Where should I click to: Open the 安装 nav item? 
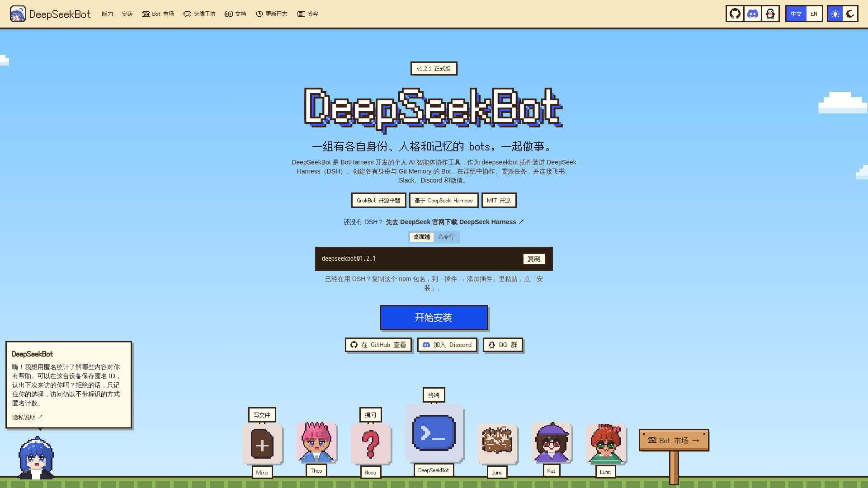pos(127,14)
